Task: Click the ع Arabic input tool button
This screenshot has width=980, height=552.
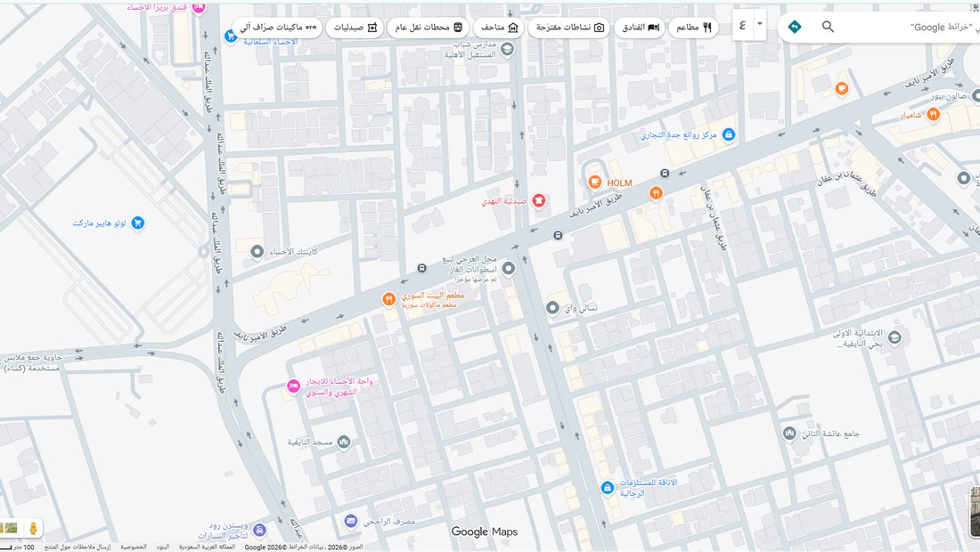Action: point(742,25)
